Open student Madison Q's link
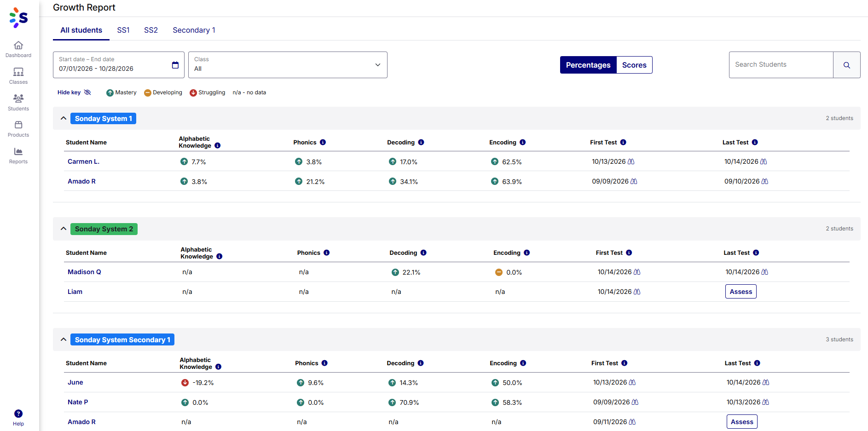Image resolution: width=868 pixels, height=431 pixels. point(84,272)
